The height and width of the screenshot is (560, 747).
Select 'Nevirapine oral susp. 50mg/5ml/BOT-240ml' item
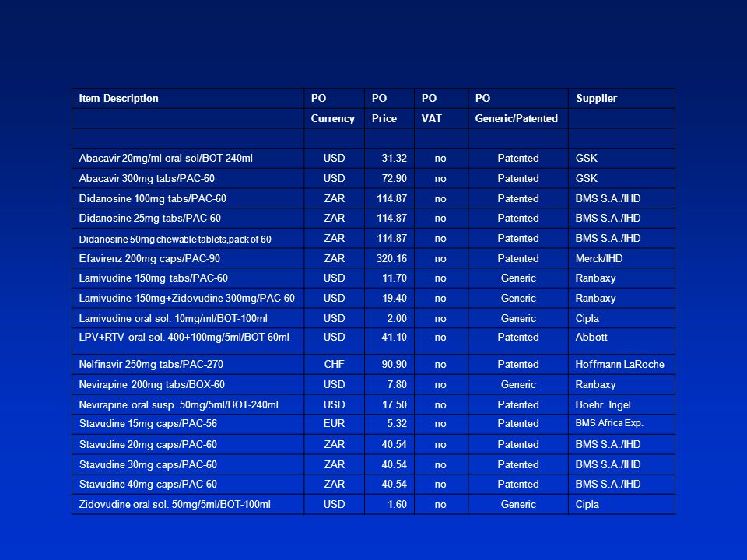click(x=179, y=404)
